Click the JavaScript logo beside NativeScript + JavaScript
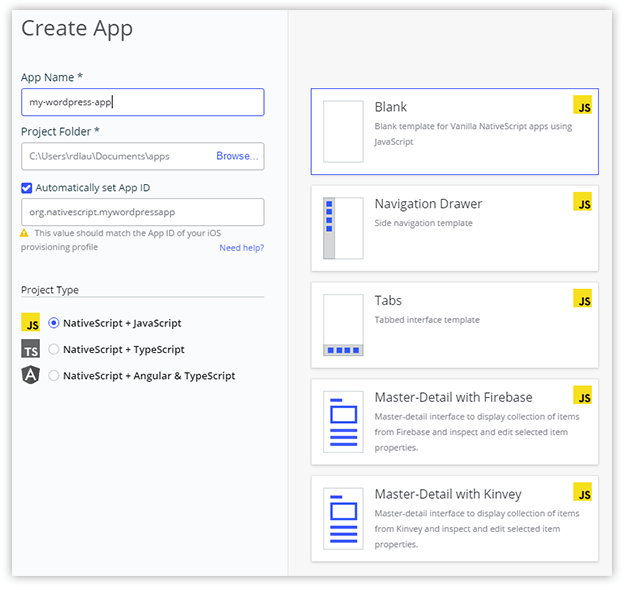 tap(30, 323)
